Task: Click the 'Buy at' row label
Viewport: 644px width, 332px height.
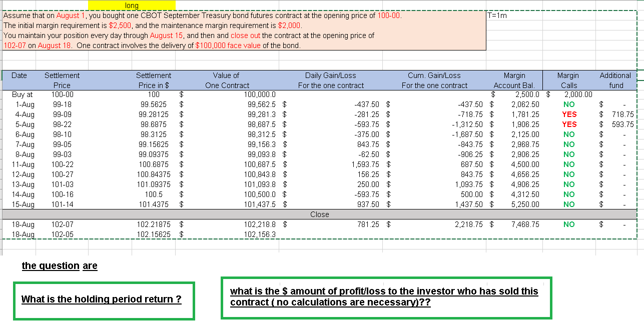Action: (23, 94)
